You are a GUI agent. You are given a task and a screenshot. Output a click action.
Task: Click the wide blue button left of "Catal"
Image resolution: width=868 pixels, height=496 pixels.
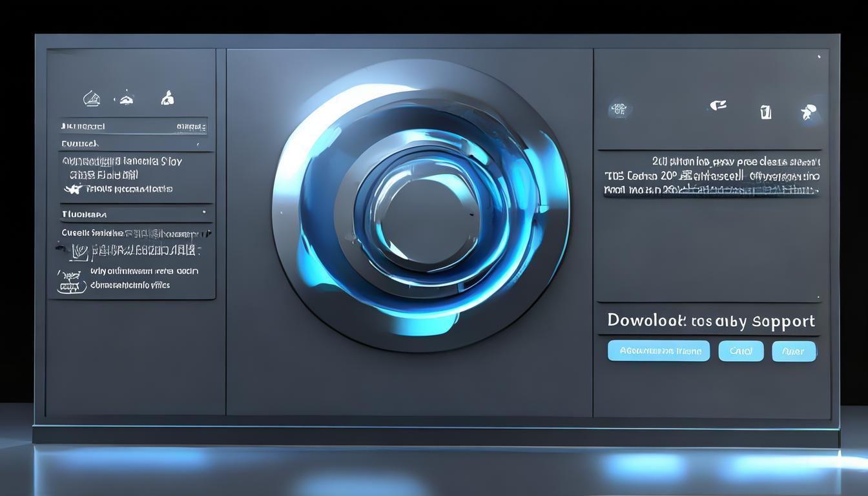pos(659,351)
